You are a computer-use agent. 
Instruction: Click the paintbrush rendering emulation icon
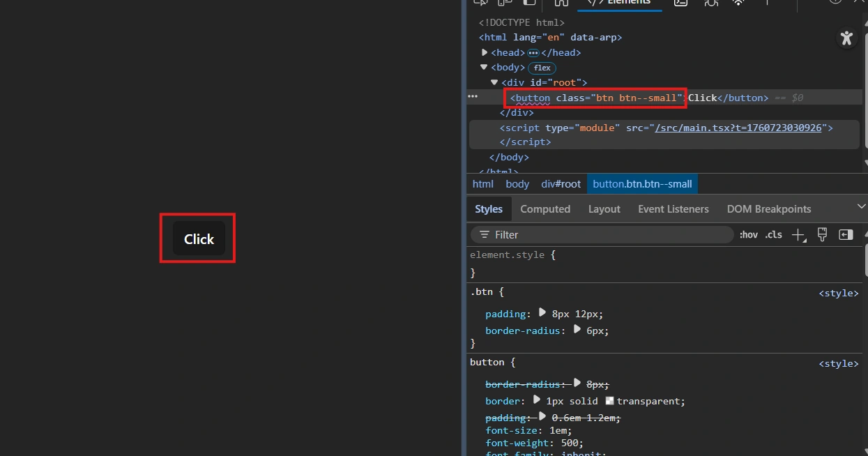822,235
